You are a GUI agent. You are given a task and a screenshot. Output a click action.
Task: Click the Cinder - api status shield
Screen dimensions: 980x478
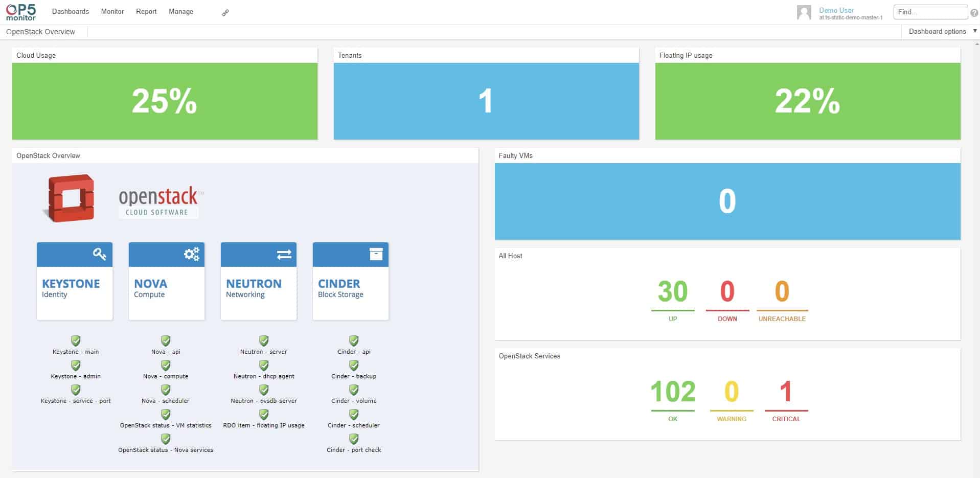coord(354,340)
